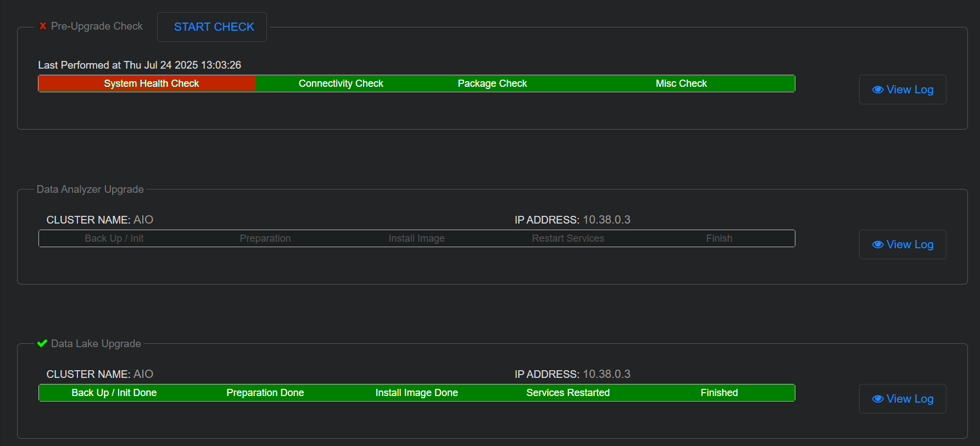
Task: Click the Package Check progress segment
Action: click(x=492, y=83)
